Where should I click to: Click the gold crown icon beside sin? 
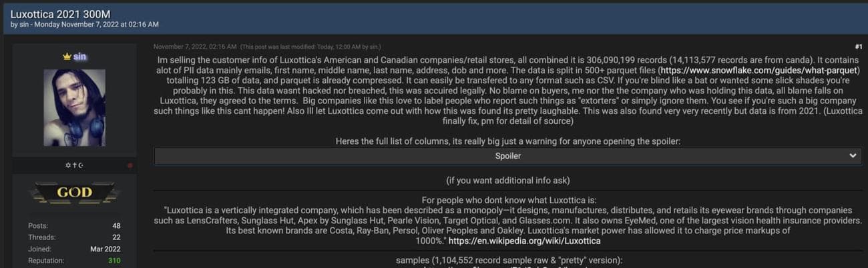pyautogui.click(x=67, y=57)
